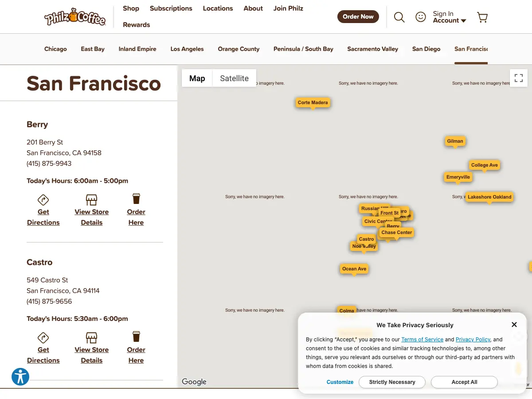Viewport: 532px width, 399px height.
Task: Click the Berry Get Directions text link
Action: coord(43,217)
